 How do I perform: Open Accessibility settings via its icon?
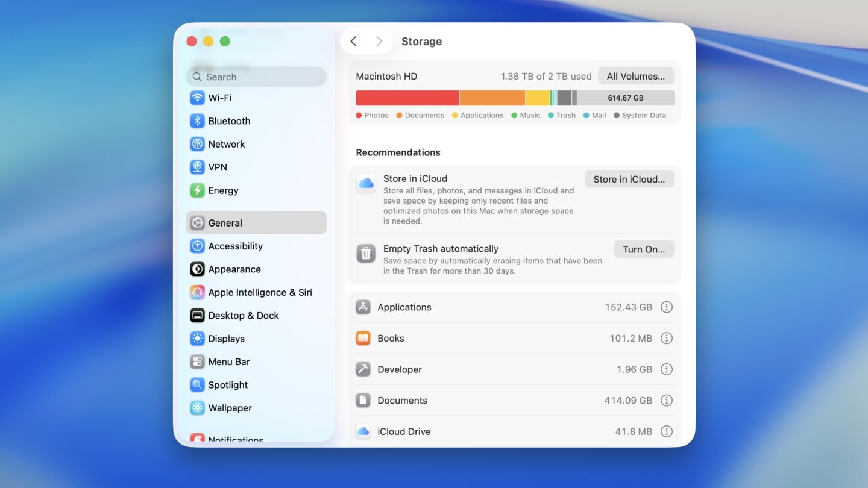pos(197,246)
